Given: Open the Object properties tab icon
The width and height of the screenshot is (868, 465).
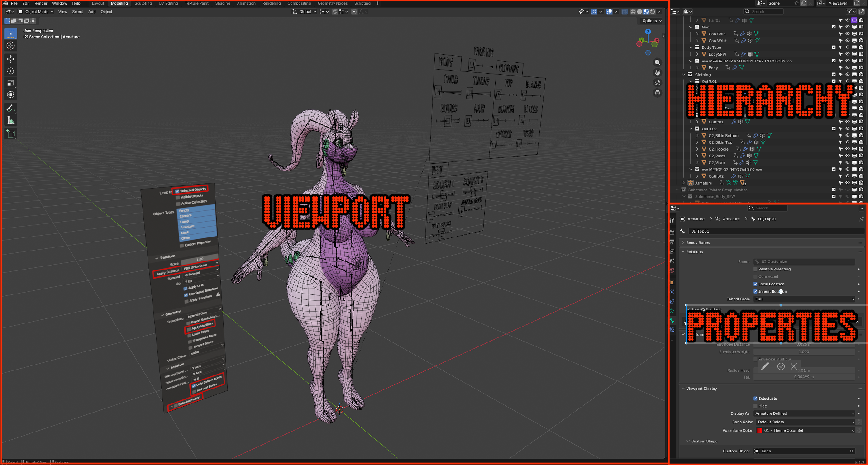Looking at the screenshot, I should (672, 282).
